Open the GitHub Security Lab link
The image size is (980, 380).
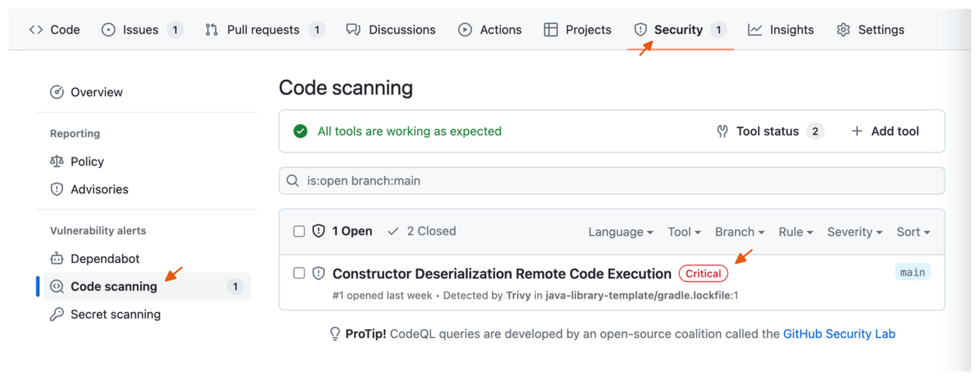[839, 334]
